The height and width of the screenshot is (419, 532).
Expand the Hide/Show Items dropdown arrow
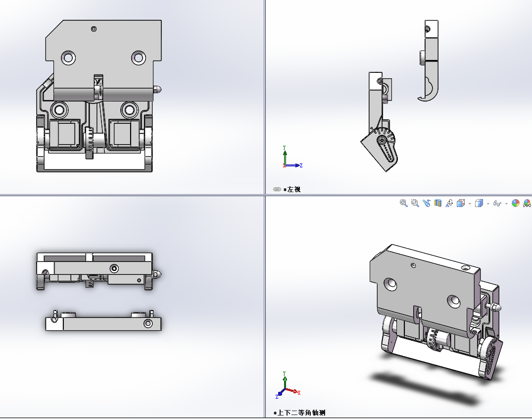pos(505,203)
